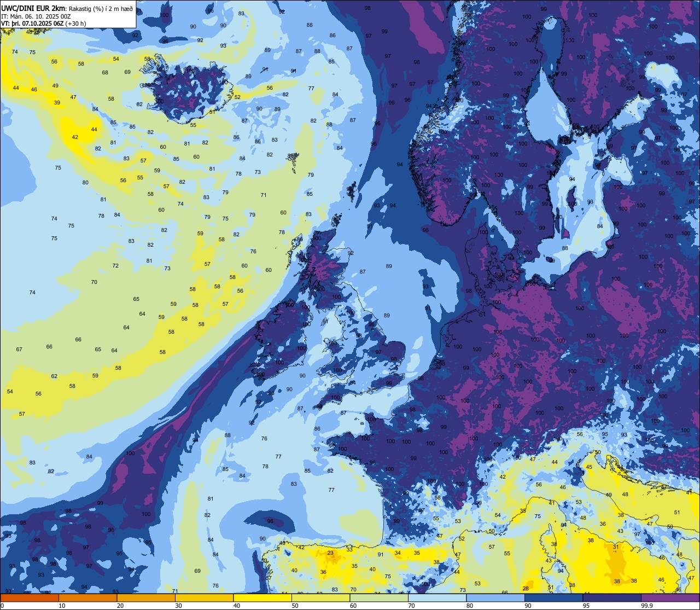
Task: Click the humidity value '72' in the Atlantic
Action: (115, 266)
